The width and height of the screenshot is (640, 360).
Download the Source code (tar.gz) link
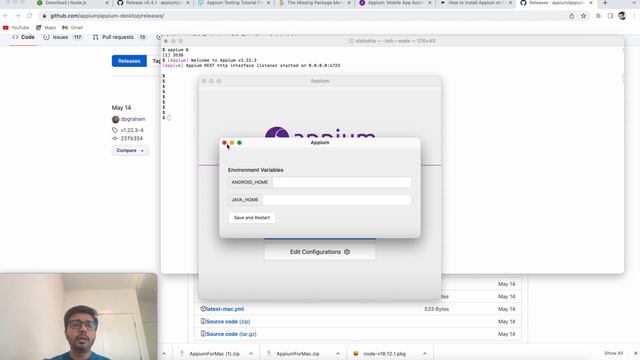pyautogui.click(x=231, y=334)
